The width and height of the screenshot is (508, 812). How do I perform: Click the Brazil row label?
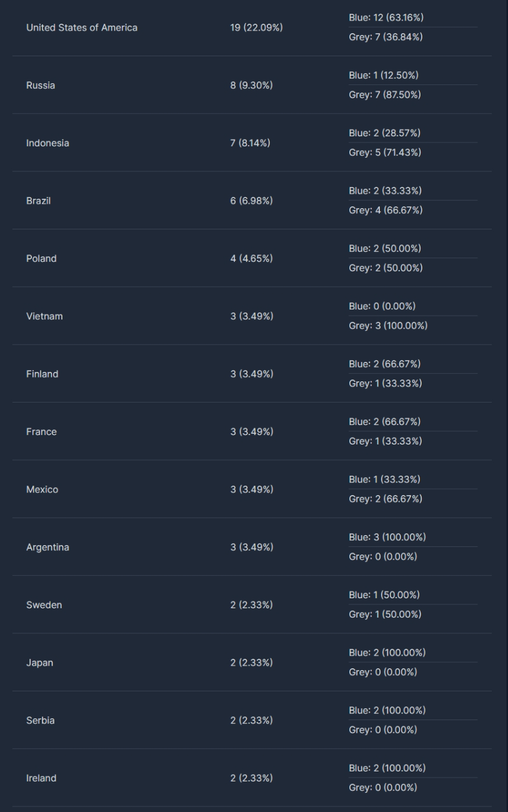37,201
